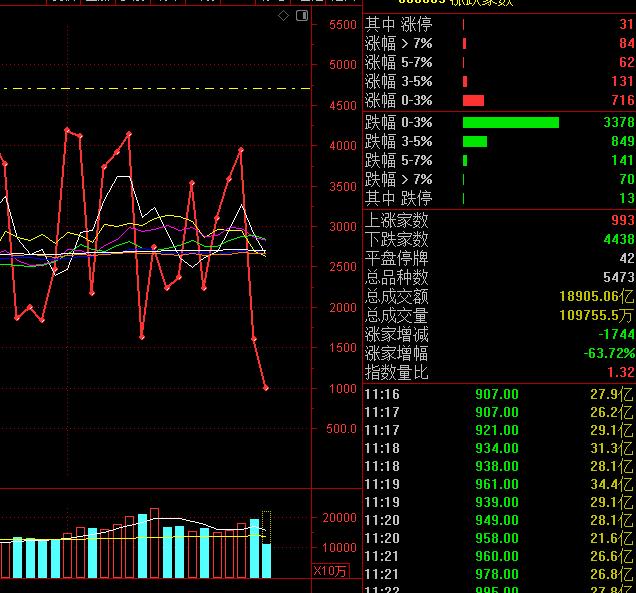Click the 934.00 tick value
Viewport: 636px width, 593px height.
(x=497, y=448)
